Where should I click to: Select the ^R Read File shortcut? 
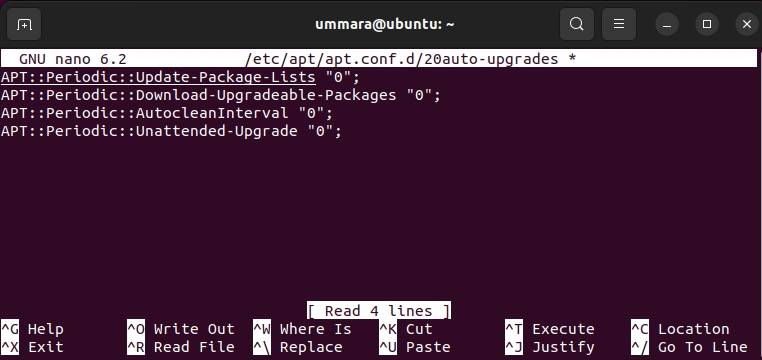pos(181,347)
